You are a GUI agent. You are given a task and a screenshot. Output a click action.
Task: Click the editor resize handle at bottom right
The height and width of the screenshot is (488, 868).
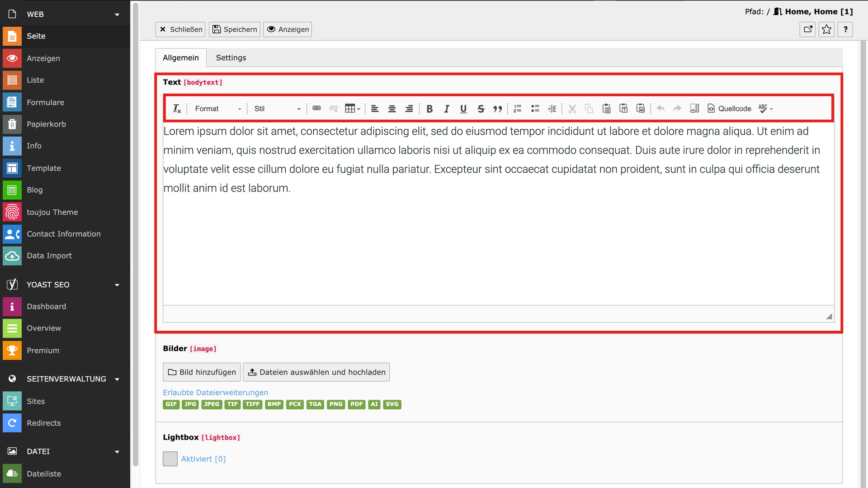pyautogui.click(x=829, y=316)
